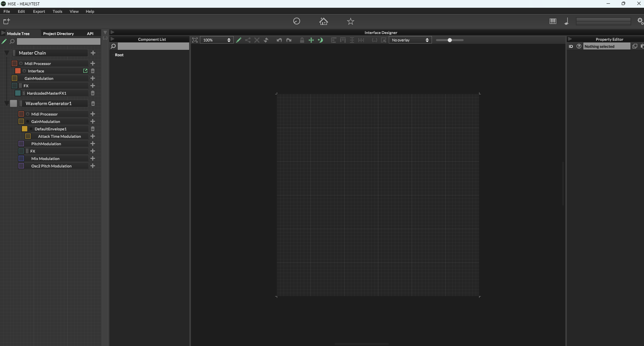Collapse the Master Chain tree
Screen dimensions: 644x346
(x=7, y=53)
